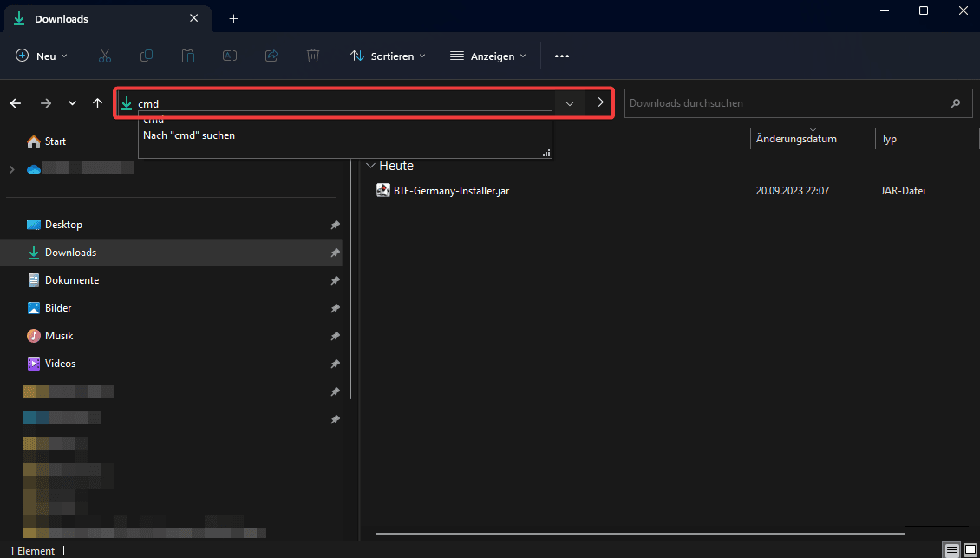Open the Sortieren dropdown
The height and width of the screenshot is (558, 980).
pyautogui.click(x=388, y=56)
